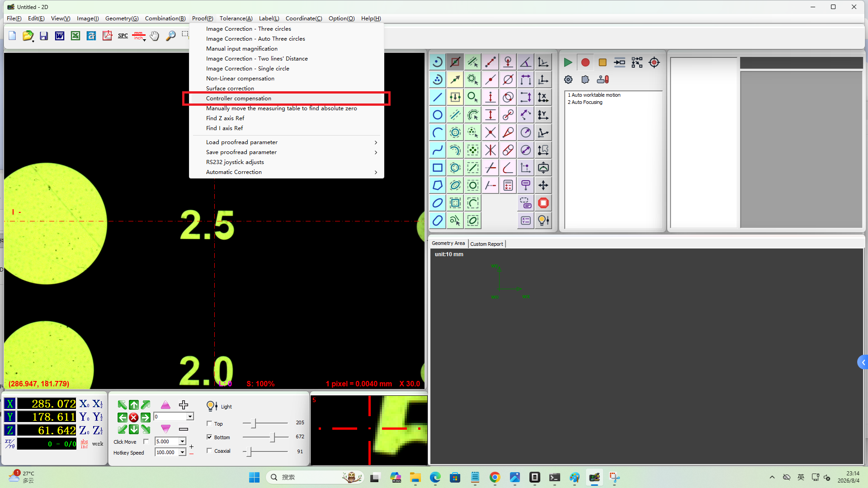Select the Line measuring tool
The height and width of the screenshot is (488, 868).
coord(437,97)
